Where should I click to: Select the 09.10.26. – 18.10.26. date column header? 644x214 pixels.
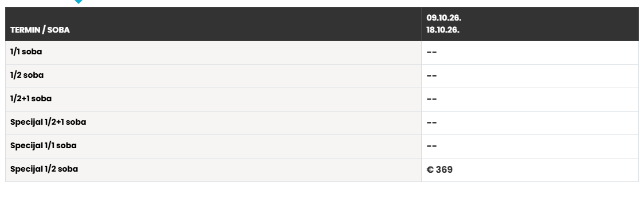click(x=530, y=24)
